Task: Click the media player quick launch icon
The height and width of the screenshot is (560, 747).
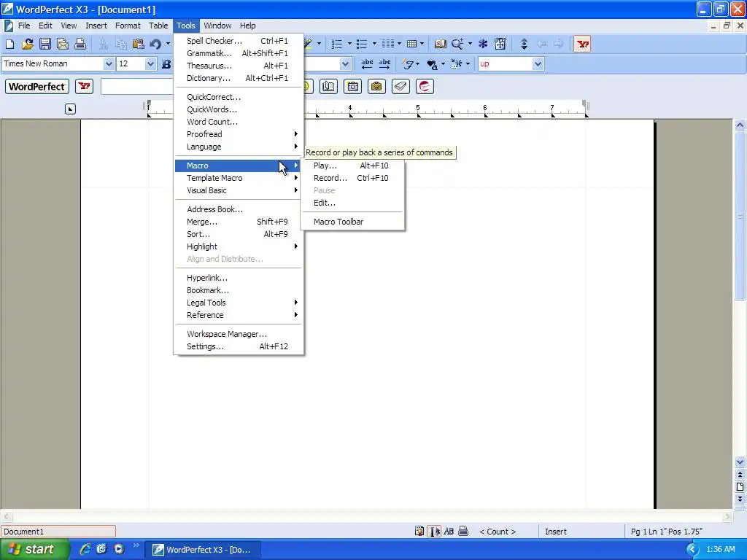Action: click(119, 550)
